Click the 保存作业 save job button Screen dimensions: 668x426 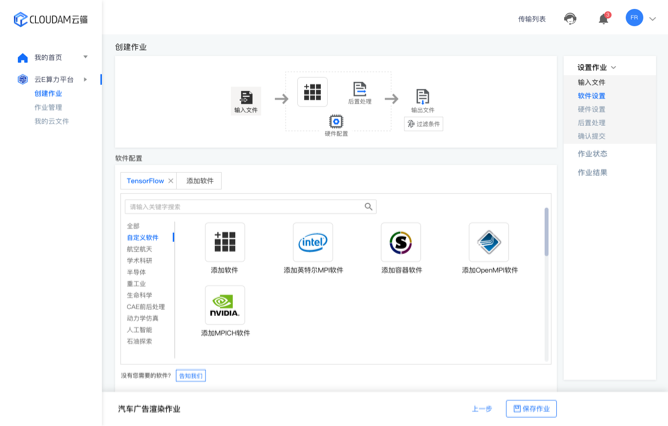(531, 409)
